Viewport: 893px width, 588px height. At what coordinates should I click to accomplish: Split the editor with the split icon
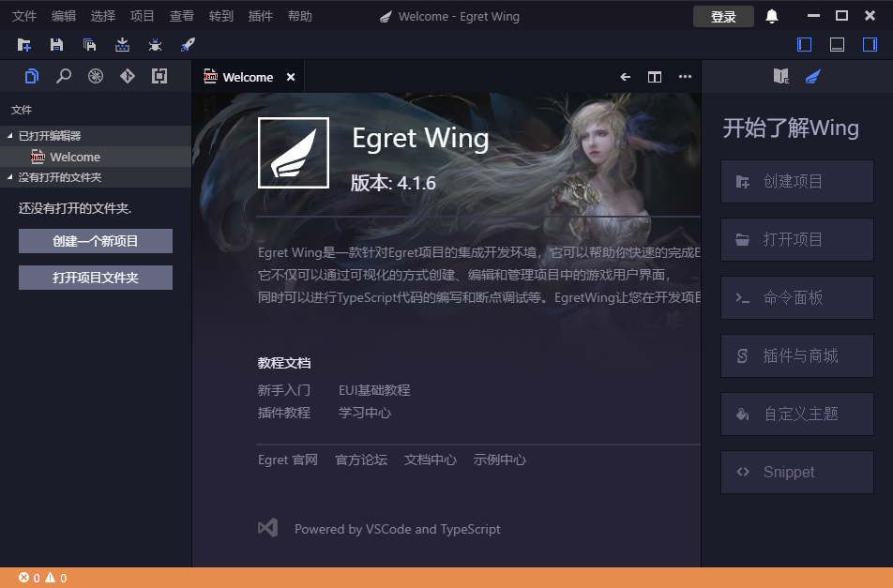655,77
